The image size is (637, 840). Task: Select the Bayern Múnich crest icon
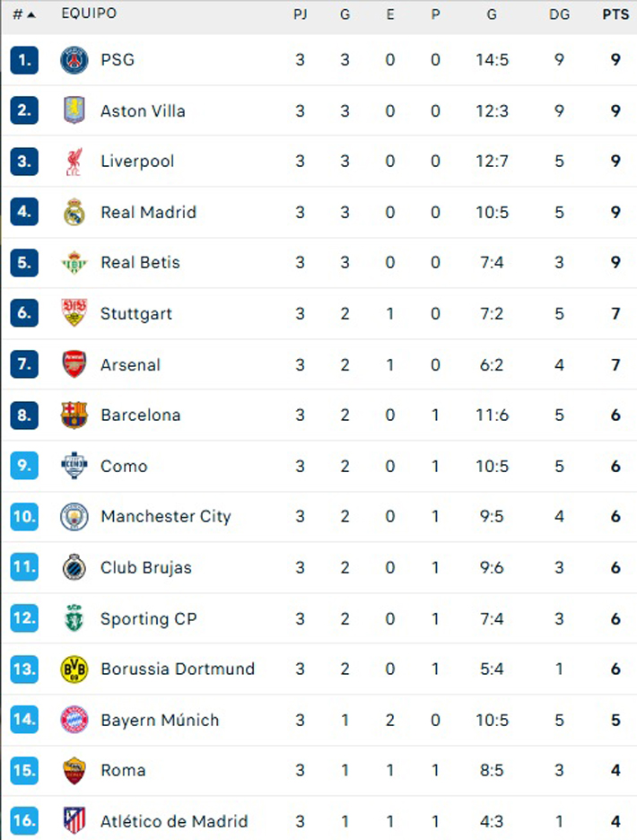(x=74, y=720)
